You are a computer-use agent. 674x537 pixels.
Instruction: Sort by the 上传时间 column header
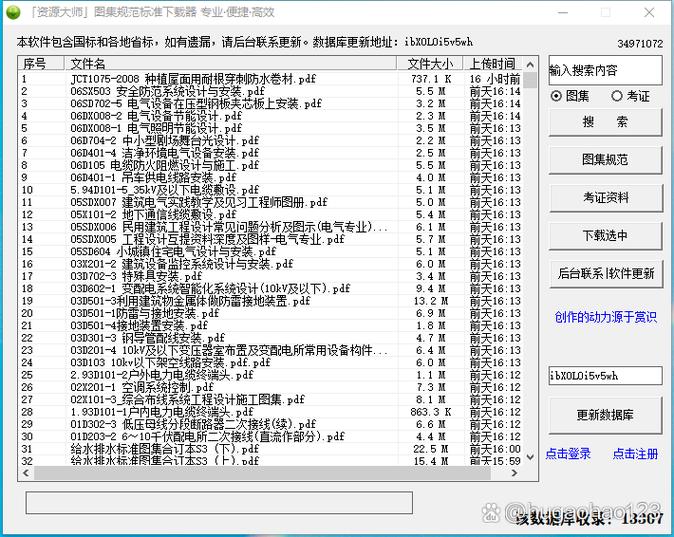click(x=493, y=64)
